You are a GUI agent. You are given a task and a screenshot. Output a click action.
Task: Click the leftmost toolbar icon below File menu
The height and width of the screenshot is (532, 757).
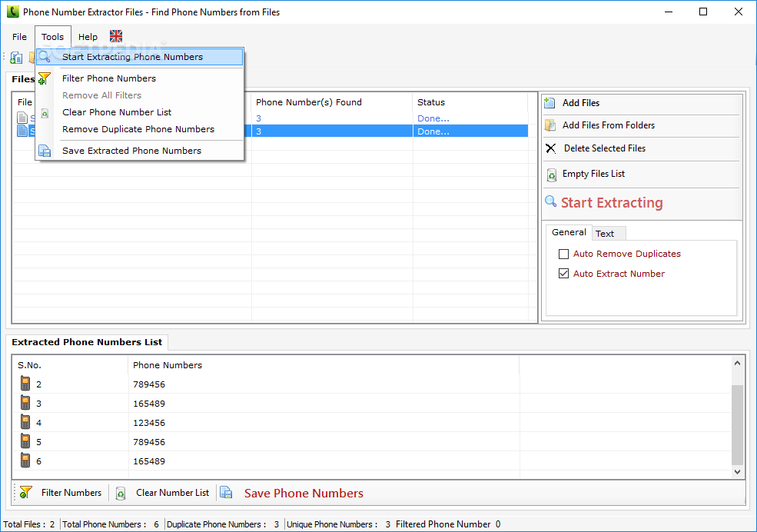pos(15,57)
